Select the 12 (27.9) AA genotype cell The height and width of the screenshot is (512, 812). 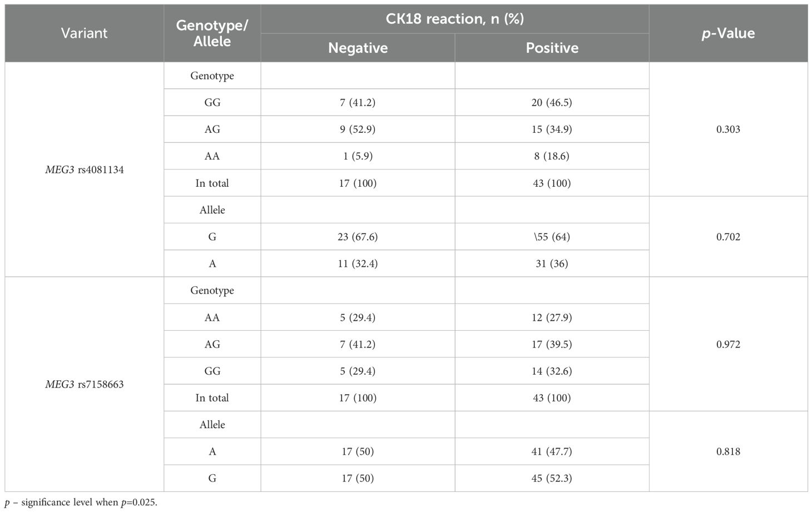point(552,317)
